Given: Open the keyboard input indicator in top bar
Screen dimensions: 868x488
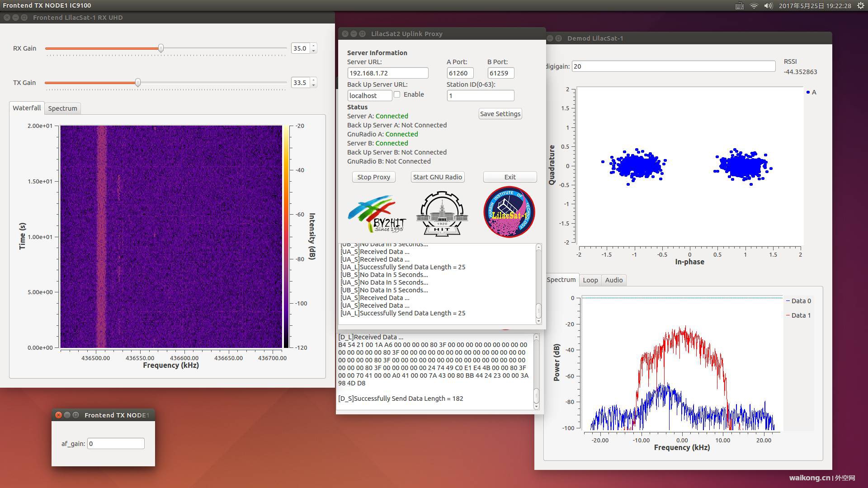Looking at the screenshot, I should [x=740, y=6].
